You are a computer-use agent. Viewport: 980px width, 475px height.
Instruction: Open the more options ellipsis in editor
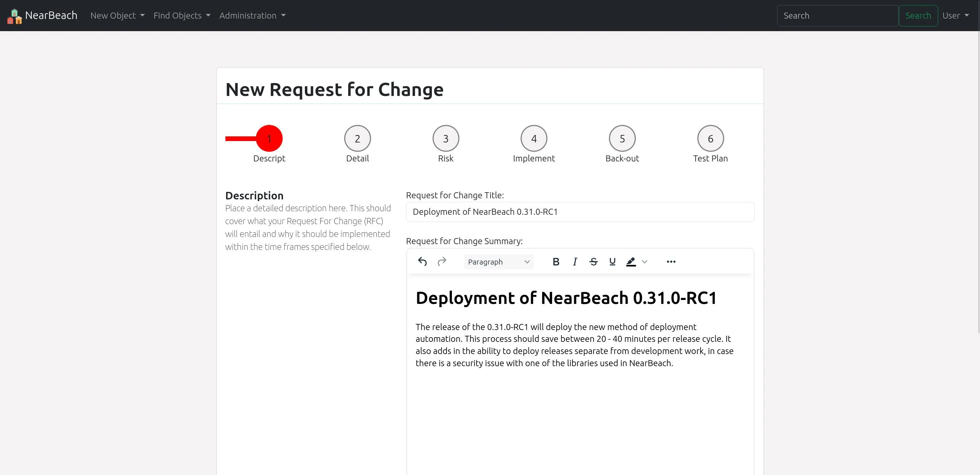click(671, 261)
